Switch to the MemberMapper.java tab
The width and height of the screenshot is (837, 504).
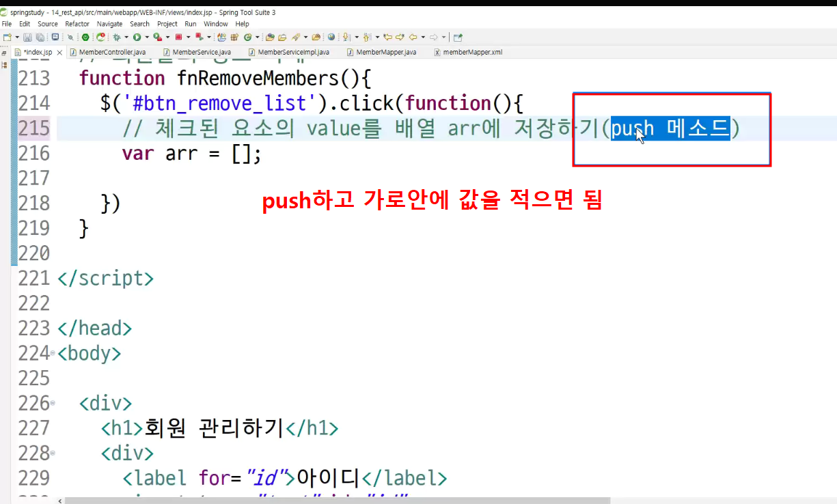(x=381, y=52)
